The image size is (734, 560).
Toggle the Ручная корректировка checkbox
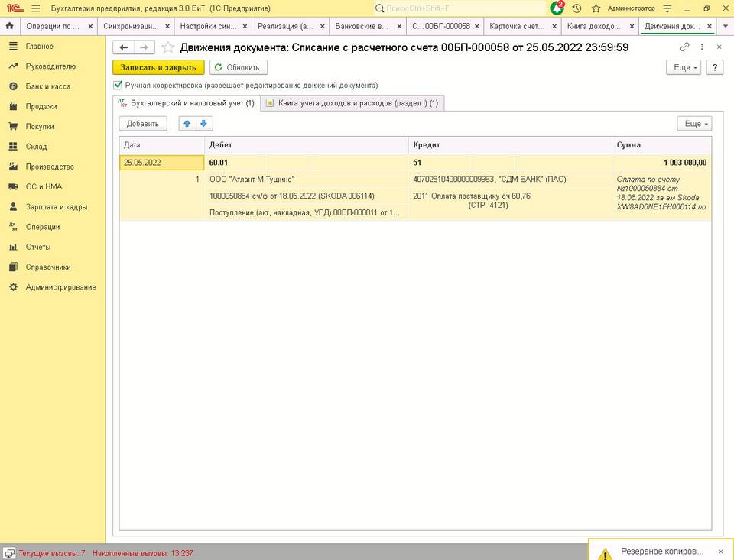coord(118,86)
